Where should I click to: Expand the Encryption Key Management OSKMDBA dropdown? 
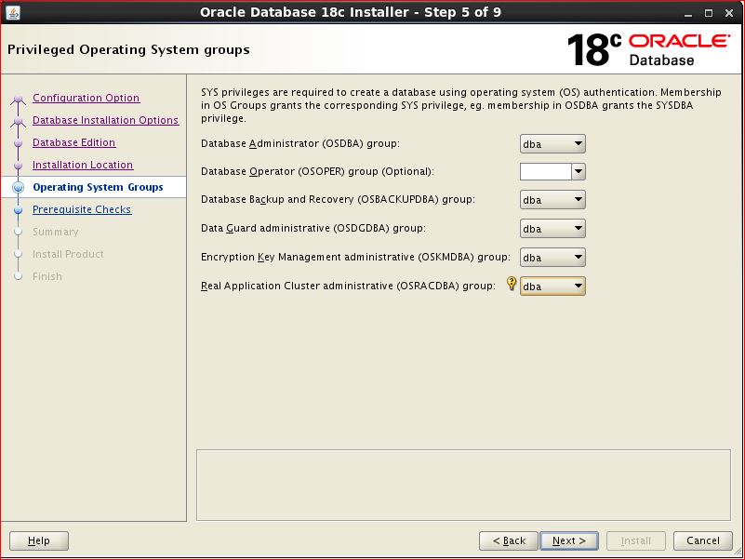(x=552, y=258)
